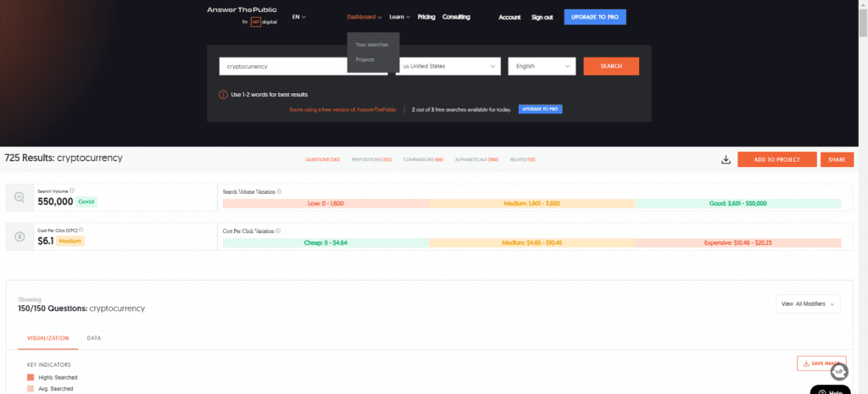The height and width of the screenshot is (394, 868).
Task: Click the Search Volume info icon
Action: point(72,191)
